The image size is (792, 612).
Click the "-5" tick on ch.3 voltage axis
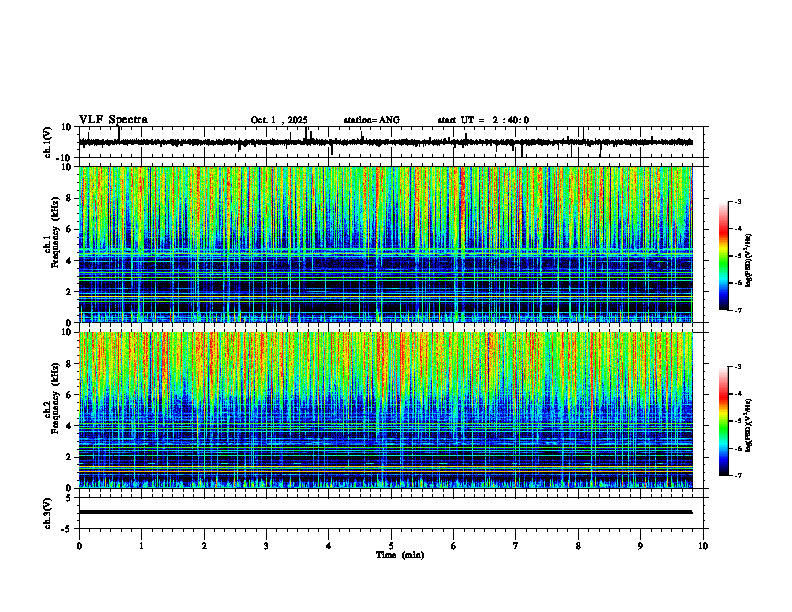point(67,529)
